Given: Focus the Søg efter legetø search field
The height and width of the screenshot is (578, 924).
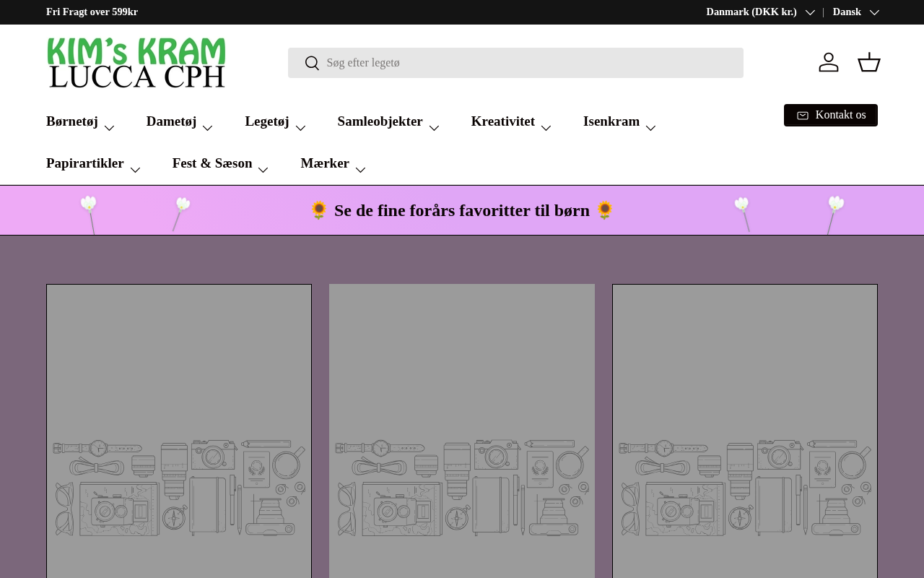Looking at the screenshot, I should 515,63.
